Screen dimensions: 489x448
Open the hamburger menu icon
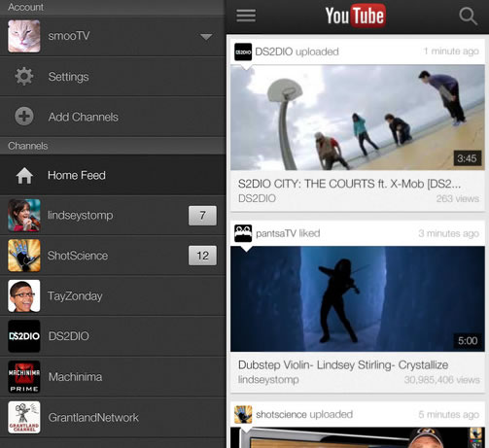(x=246, y=16)
